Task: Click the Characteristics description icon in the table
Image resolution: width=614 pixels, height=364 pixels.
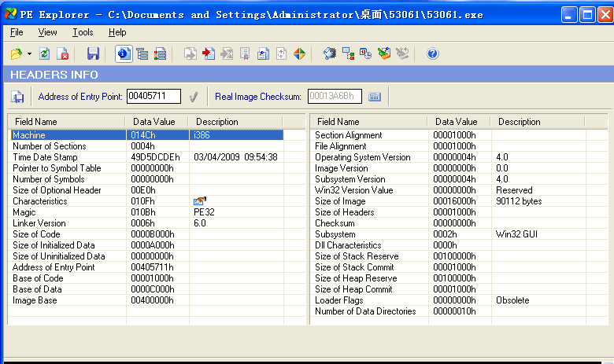Action: point(200,201)
